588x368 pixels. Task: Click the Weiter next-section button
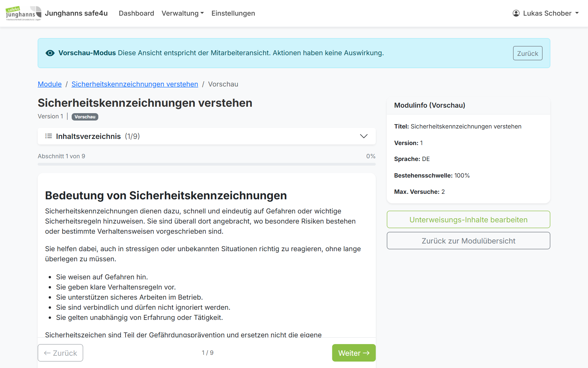click(354, 353)
